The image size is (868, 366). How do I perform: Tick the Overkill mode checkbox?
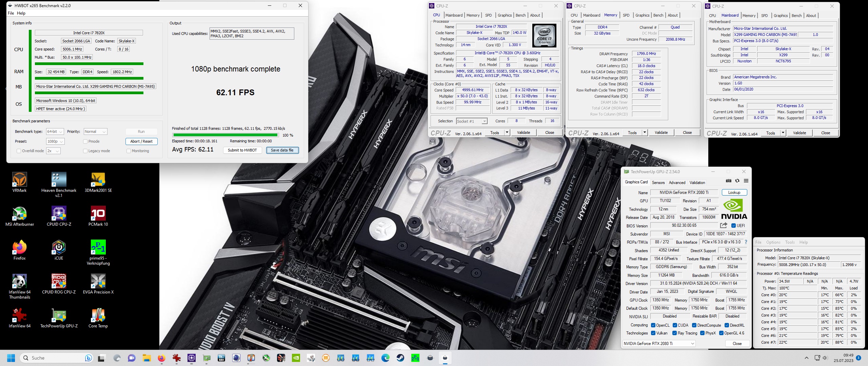[19, 151]
